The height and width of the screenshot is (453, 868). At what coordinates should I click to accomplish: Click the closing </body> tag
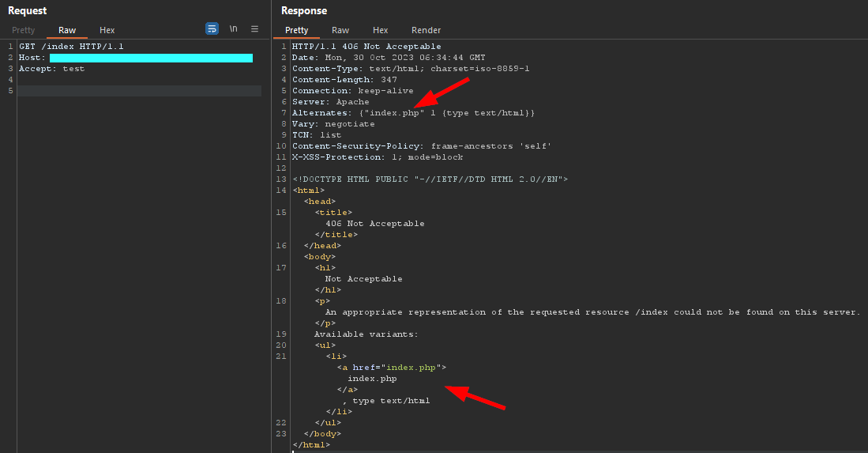coord(322,434)
